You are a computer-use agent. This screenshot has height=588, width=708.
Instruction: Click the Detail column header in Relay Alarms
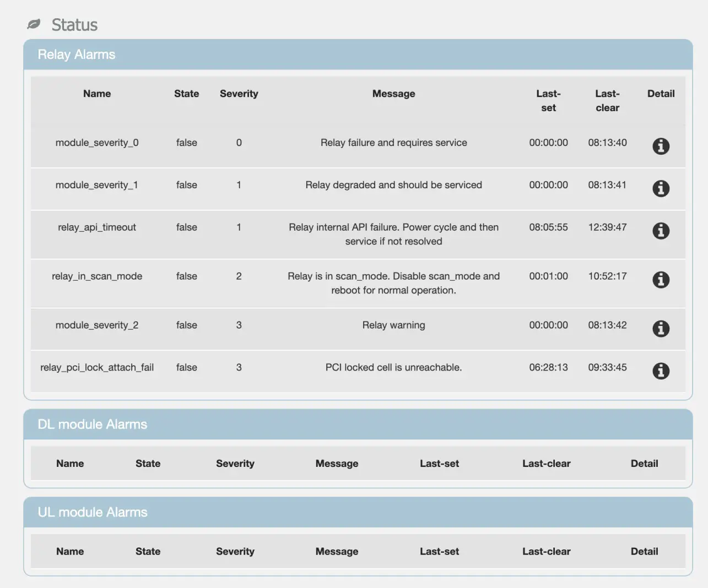[661, 94]
